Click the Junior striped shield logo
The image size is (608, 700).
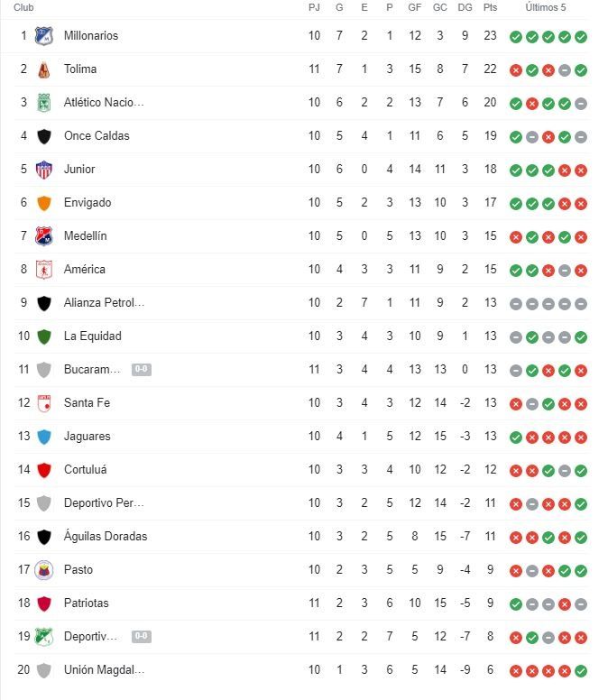[x=43, y=170]
